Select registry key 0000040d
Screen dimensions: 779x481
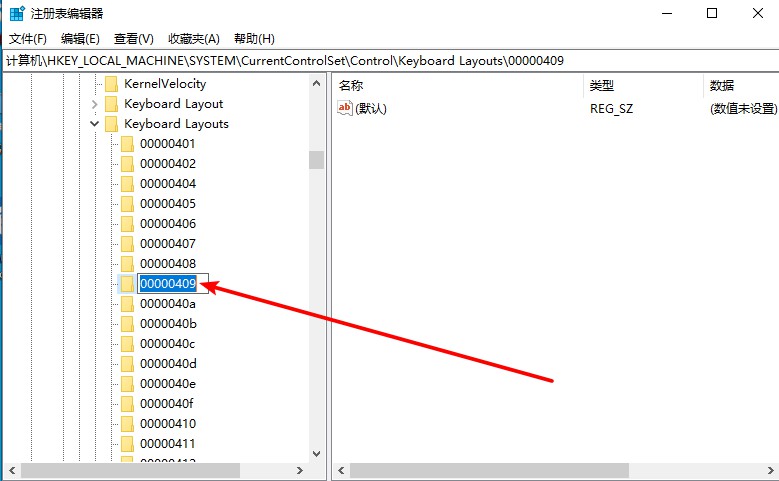[168, 363]
